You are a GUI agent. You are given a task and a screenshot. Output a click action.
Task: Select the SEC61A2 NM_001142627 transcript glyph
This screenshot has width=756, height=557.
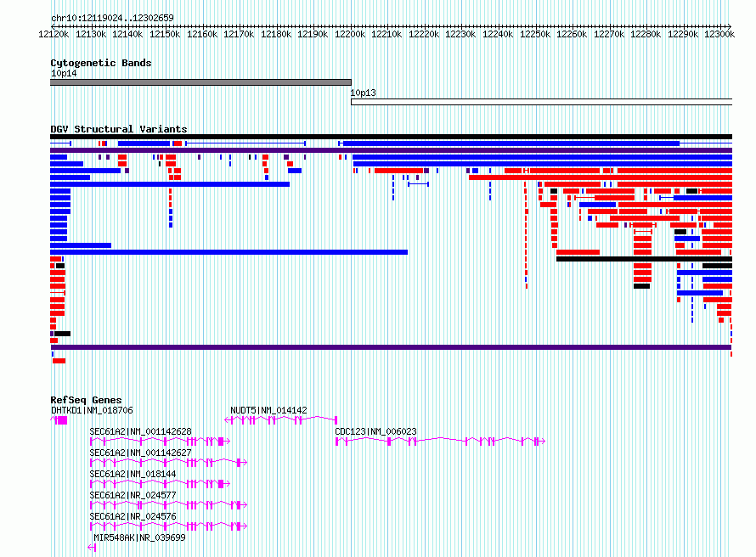click(x=168, y=463)
